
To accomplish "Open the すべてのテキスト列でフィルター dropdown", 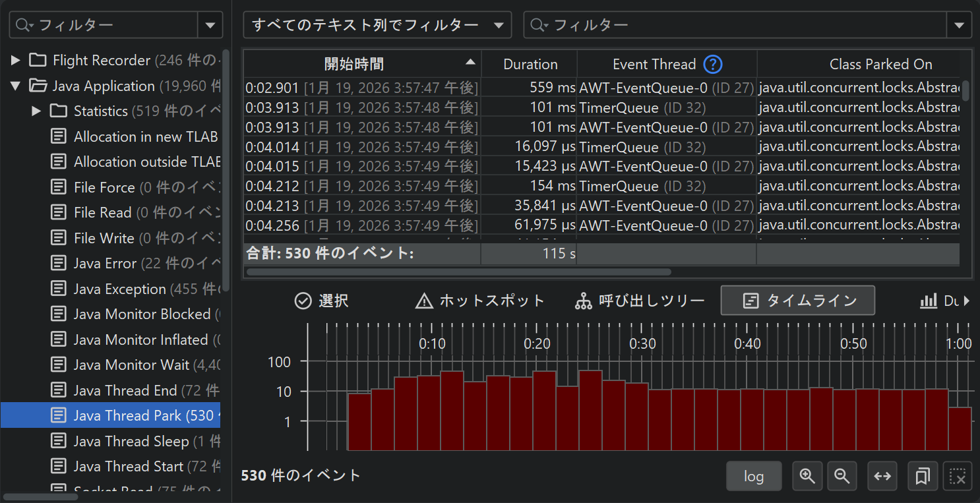I will 377,25.
